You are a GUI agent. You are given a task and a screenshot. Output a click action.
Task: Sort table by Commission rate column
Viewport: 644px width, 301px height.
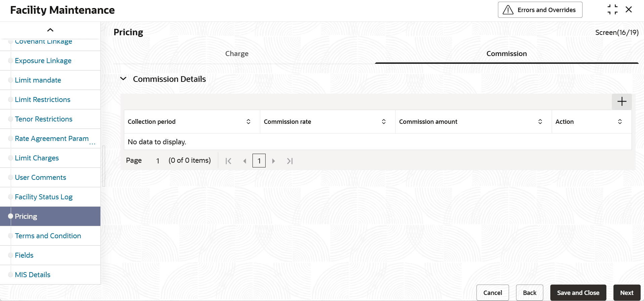coord(383,121)
